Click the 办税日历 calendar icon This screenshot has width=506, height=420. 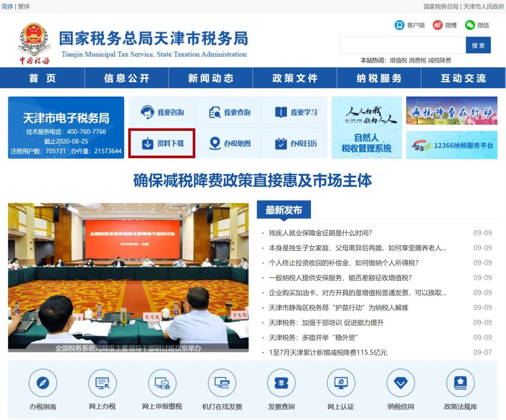[x=281, y=143]
